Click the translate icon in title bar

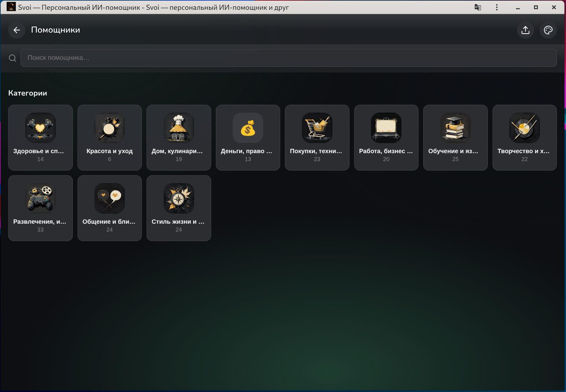pos(478,7)
